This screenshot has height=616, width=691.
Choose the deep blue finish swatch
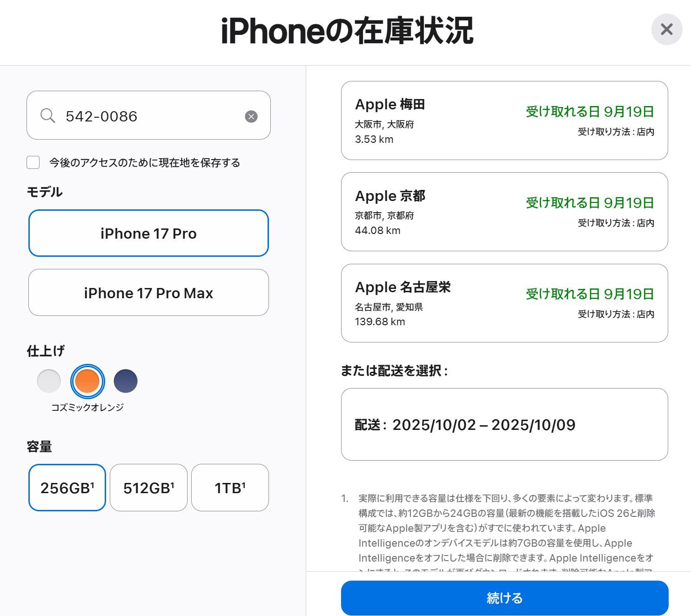pos(126,381)
